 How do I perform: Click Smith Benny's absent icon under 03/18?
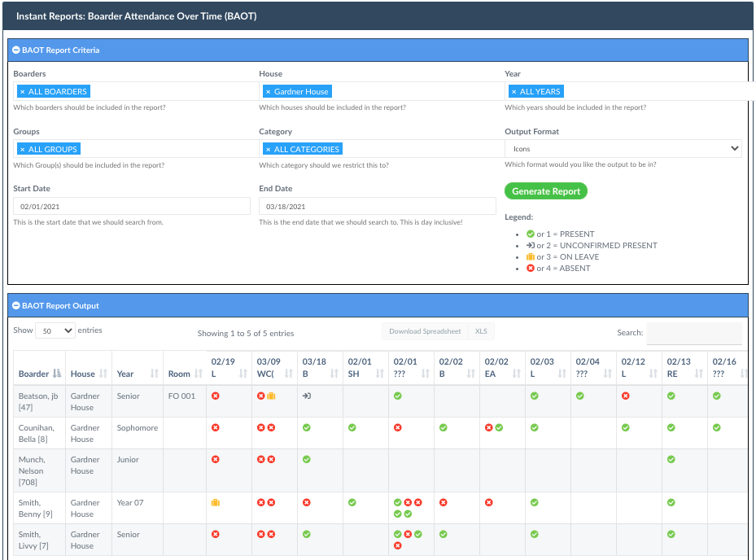click(x=307, y=502)
